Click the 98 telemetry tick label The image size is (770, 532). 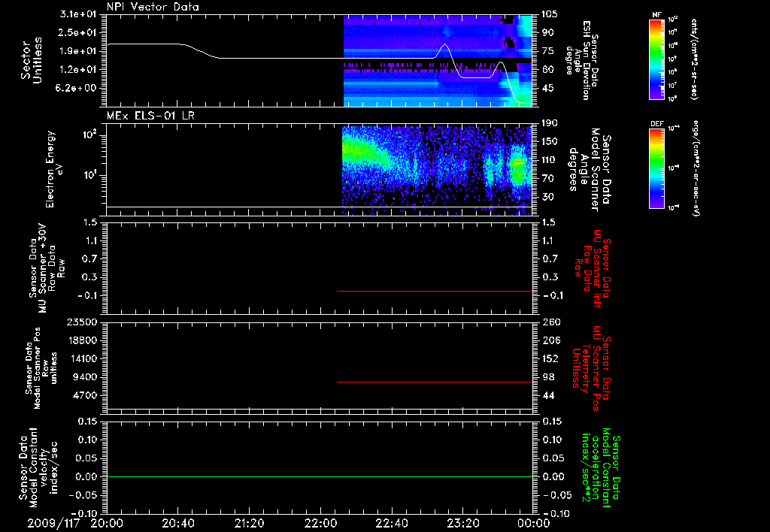click(548, 377)
